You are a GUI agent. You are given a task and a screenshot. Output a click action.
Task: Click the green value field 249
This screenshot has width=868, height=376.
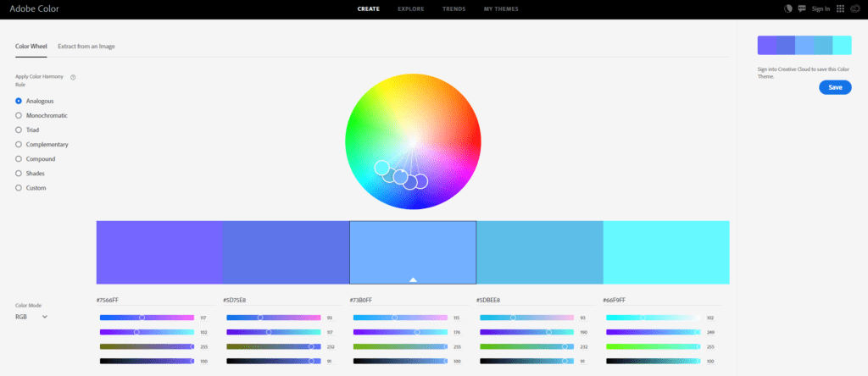point(710,332)
